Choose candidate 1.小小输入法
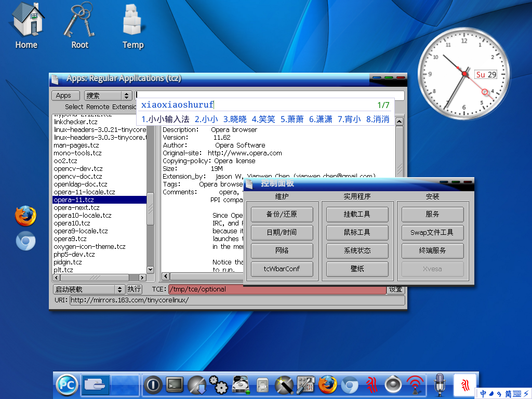 pyautogui.click(x=165, y=119)
